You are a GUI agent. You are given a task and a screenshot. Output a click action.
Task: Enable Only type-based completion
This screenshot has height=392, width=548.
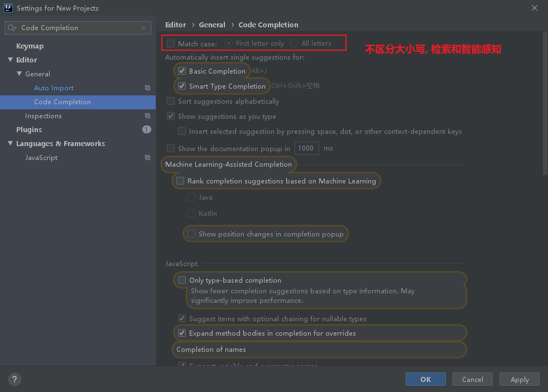coord(182,280)
